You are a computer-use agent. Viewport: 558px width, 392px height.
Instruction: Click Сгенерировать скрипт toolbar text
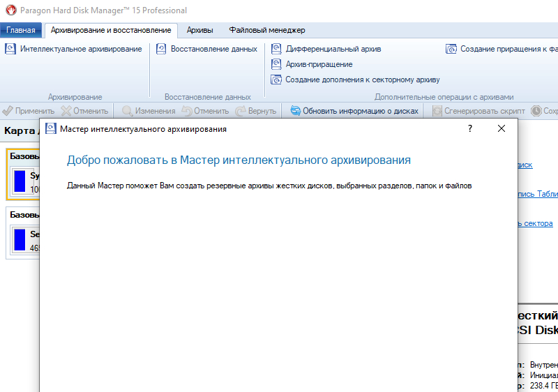(x=484, y=111)
